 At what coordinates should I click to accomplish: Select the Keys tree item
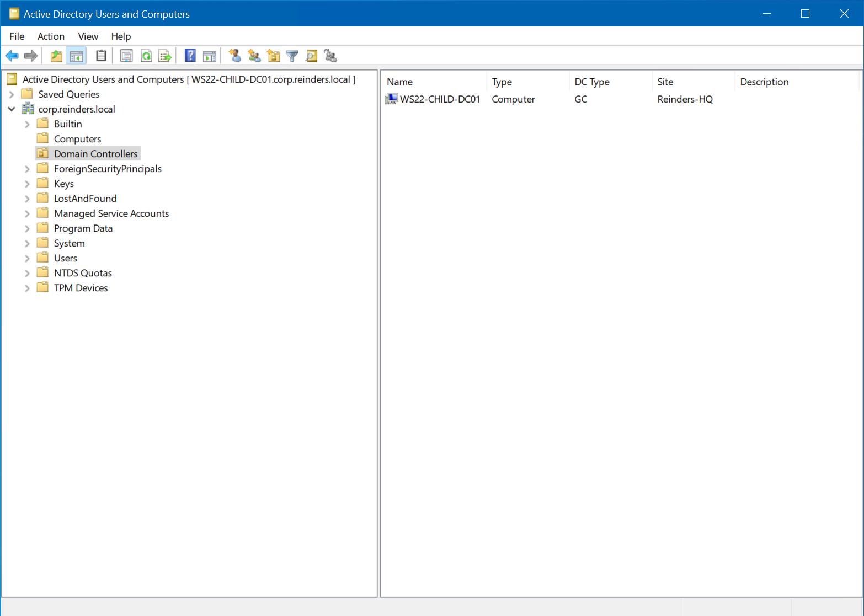[x=64, y=184]
